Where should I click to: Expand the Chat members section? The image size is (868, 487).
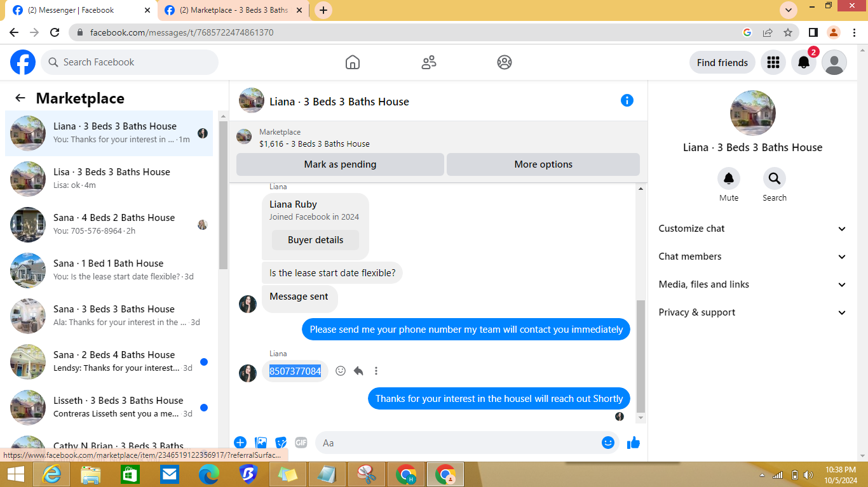(752, 257)
